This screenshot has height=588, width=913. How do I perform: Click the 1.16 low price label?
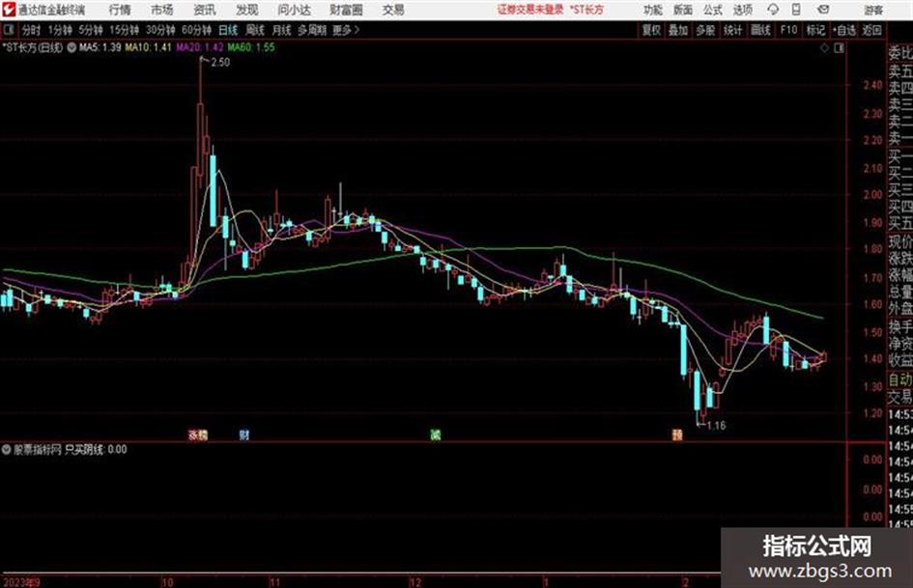click(x=716, y=425)
